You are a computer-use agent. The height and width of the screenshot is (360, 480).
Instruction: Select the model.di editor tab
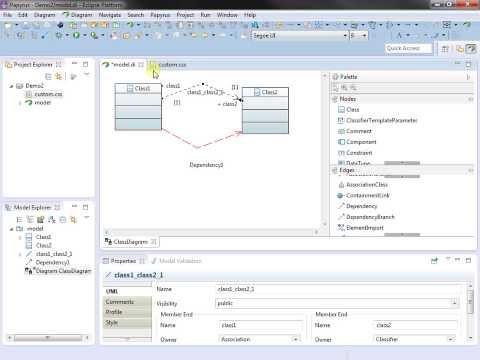point(123,65)
